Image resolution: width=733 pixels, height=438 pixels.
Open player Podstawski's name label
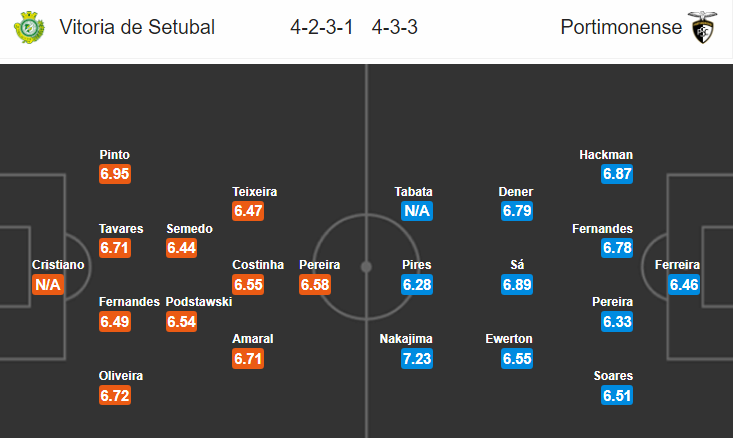tap(199, 302)
